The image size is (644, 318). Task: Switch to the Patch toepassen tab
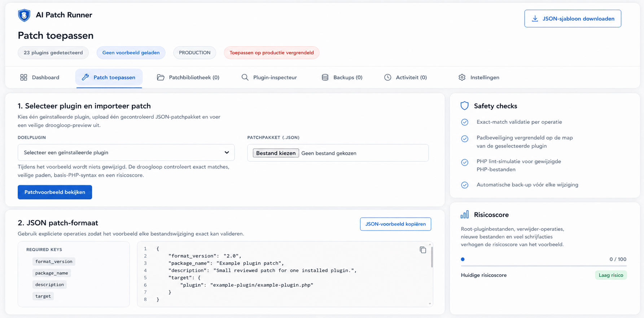[x=109, y=78]
